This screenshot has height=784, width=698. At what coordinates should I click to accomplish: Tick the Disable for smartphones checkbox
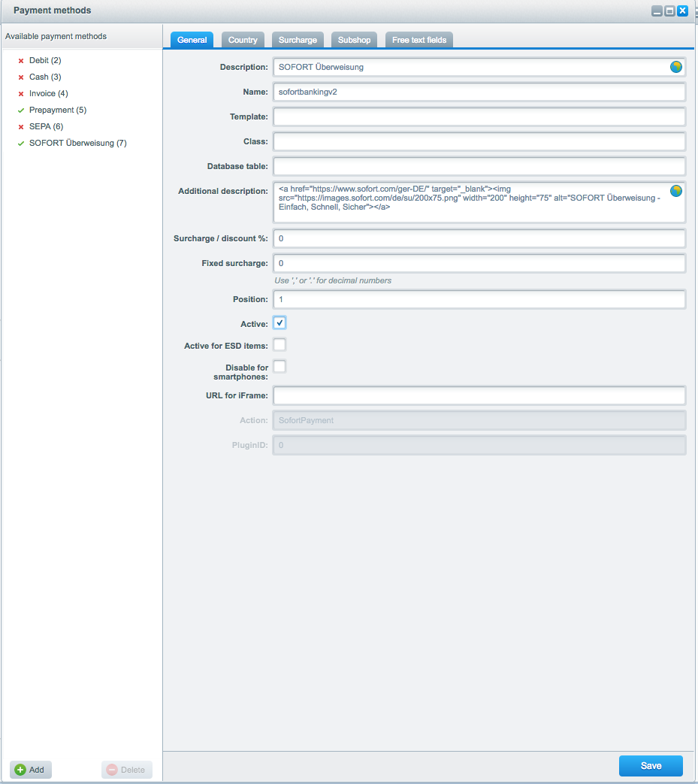pyautogui.click(x=280, y=367)
